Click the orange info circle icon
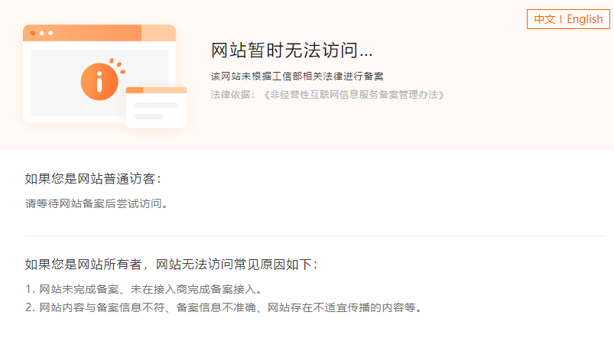This screenshot has width=614, height=364. coord(99,82)
